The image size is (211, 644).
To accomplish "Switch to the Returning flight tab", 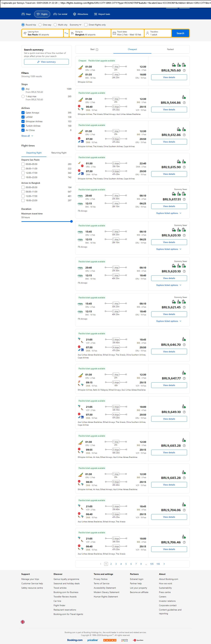I will [59, 153].
